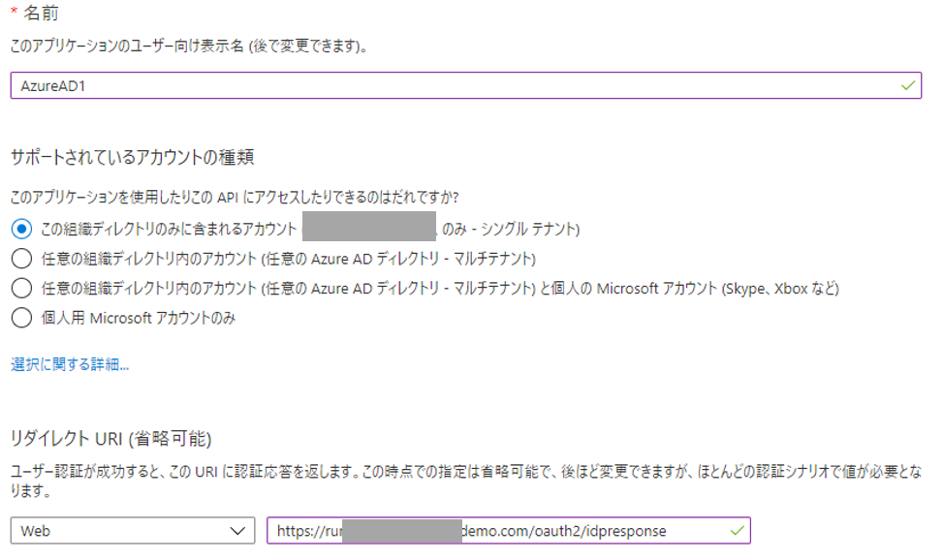Click the redirect URI explanation paragraph
Viewport: 944px width, 560px height.
[465, 482]
